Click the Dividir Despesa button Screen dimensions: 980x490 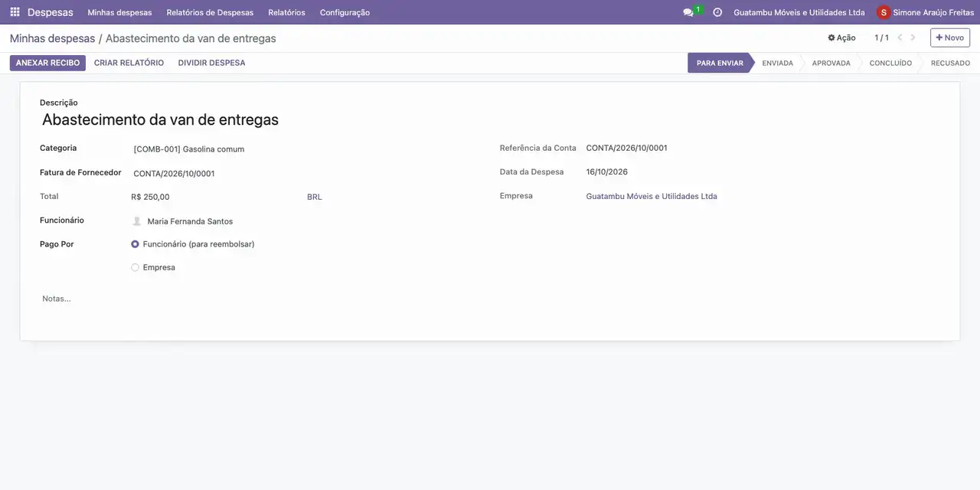[211, 63]
